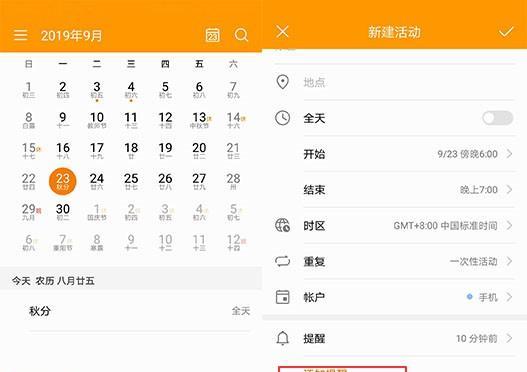Screen dimensions: 527x372
Task: Select September 24 in calendar
Action: coord(97,181)
